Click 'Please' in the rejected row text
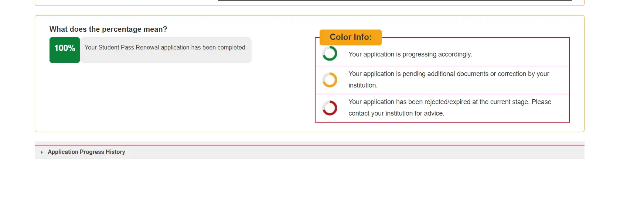 (541, 102)
